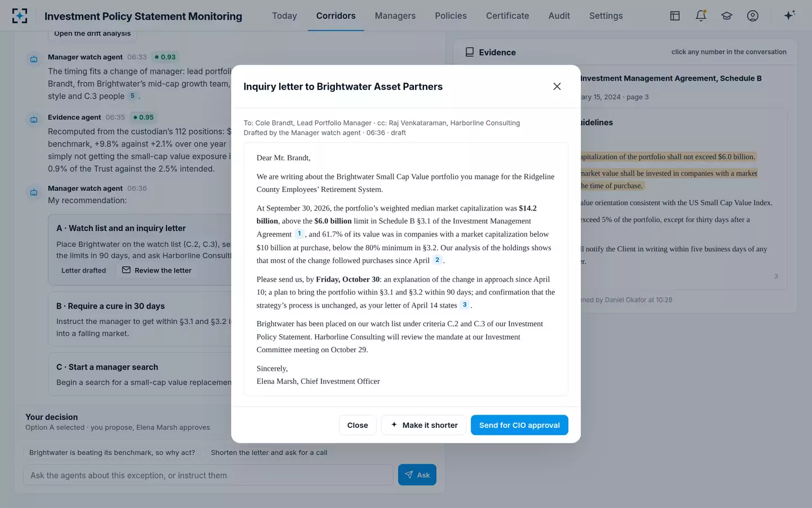
Task: Open citation 1 in the letter
Action: 299,234
